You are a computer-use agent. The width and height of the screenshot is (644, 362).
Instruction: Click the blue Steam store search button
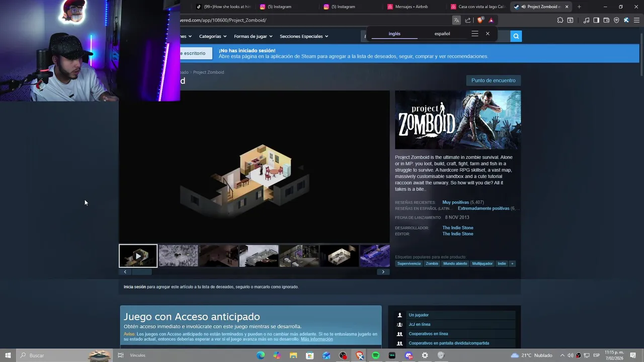coord(516,36)
